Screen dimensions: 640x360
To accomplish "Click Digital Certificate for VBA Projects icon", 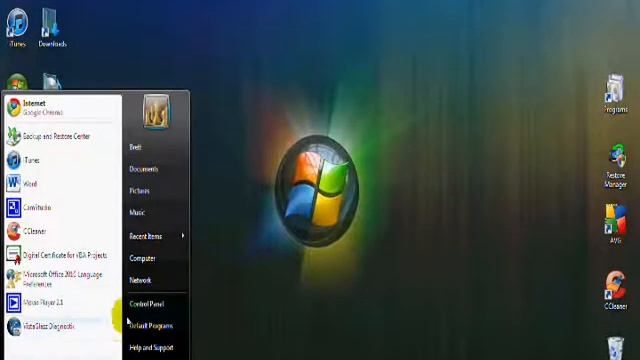I will [x=13, y=255].
